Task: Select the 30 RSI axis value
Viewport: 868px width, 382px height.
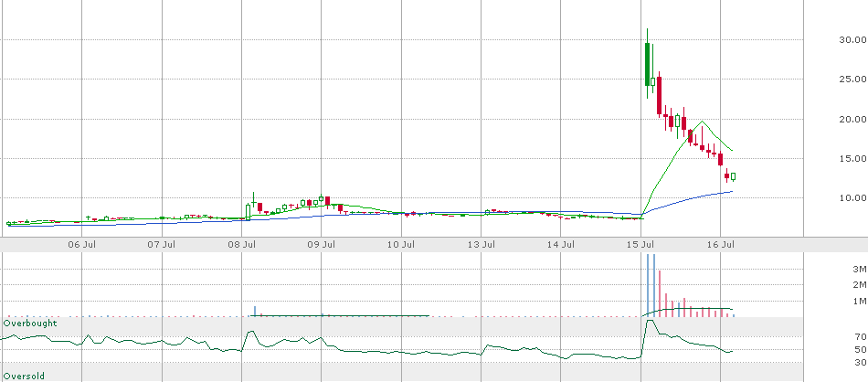Action: [x=861, y=363]
